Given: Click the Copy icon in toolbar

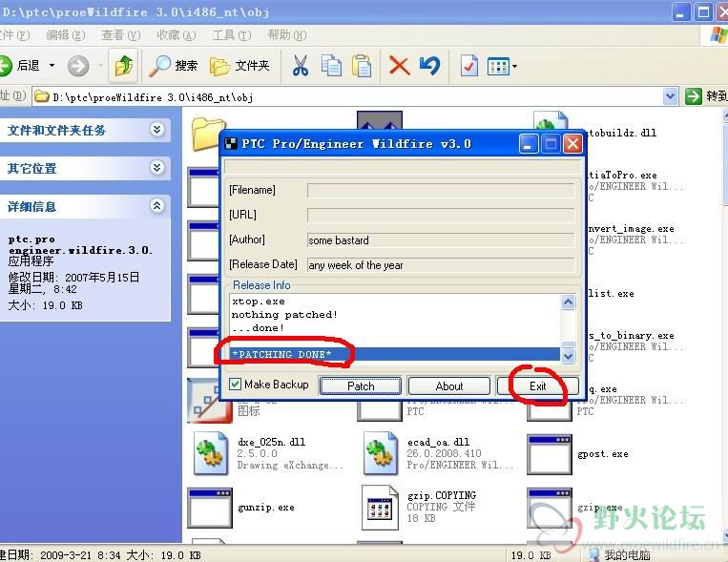Looking at the screenshot, I should pos(331,66).
